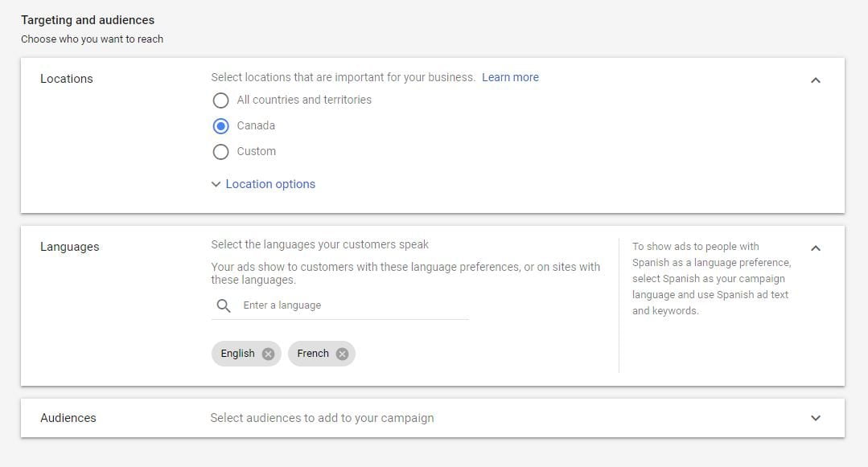This screenshot has width=868, height=467.
Task: Open the Learn more link
Action: pyautogui.click(x=510, y=77)
